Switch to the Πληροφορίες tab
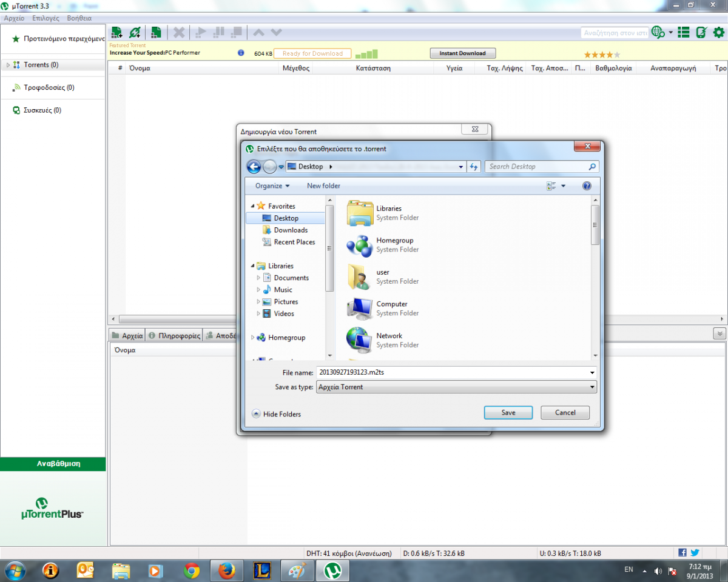728x582 pixels. [174, 335]
